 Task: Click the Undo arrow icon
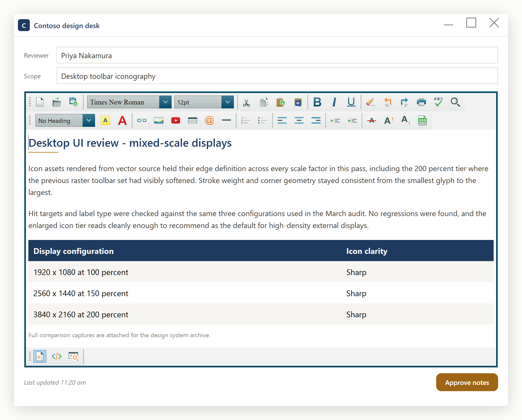387,102
